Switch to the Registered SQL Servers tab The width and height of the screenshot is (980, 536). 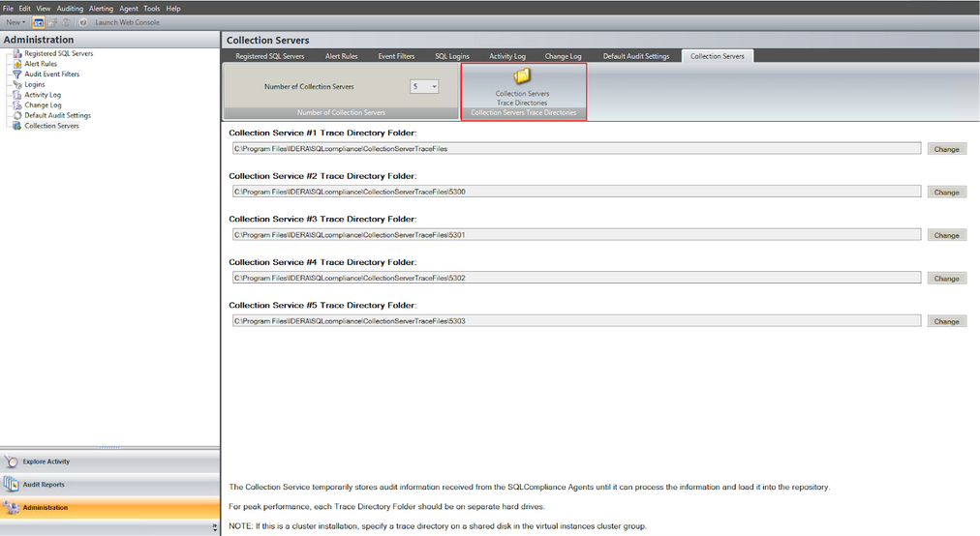click(270, 56)
